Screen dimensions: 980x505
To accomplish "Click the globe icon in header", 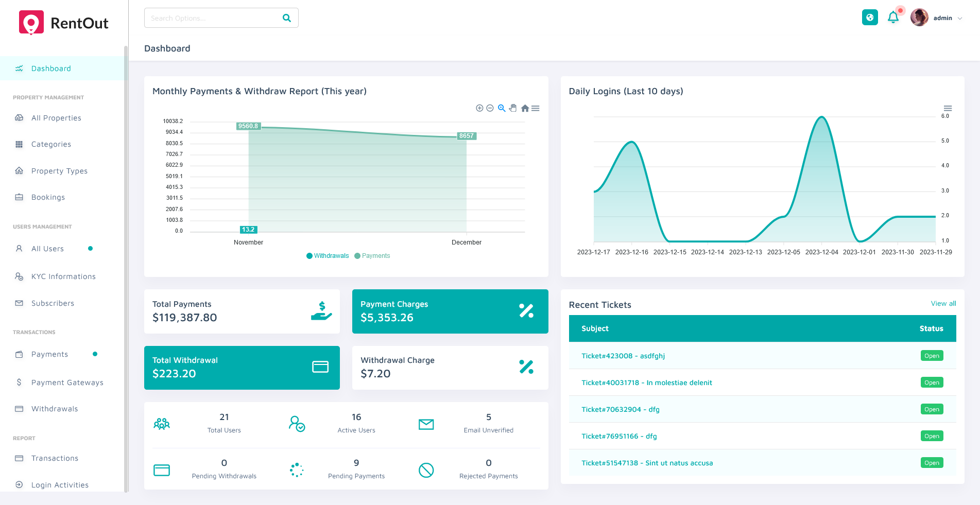I will coord(870,18).
